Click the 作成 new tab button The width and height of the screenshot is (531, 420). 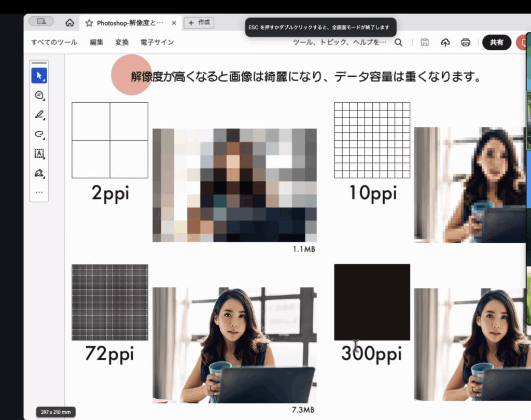199,23
